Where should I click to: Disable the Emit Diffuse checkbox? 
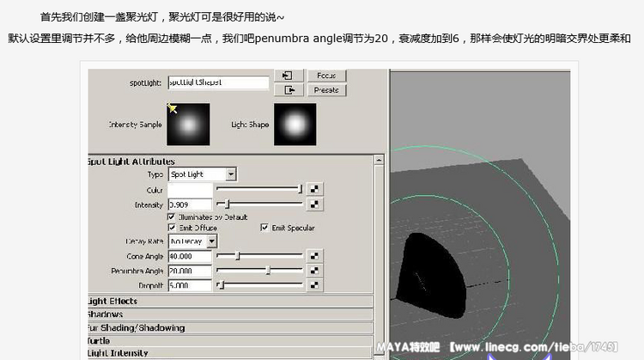click(x=172, y=229)
